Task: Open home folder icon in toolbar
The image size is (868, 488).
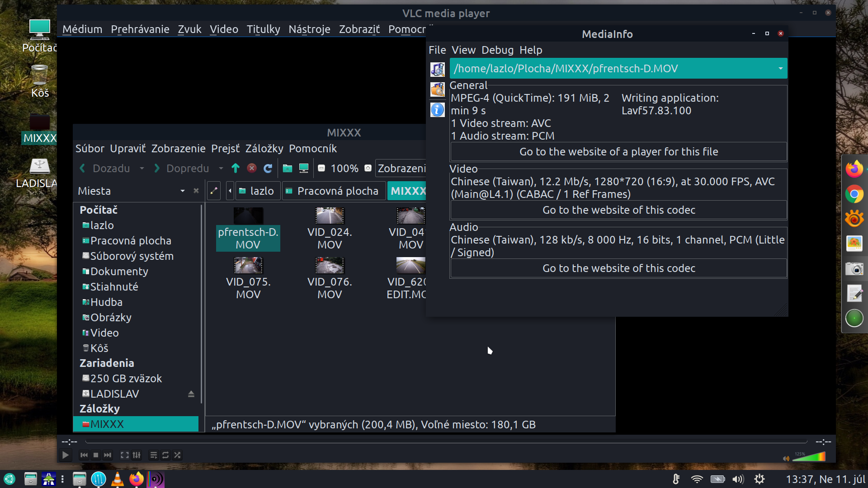Action: [x=287, y=169]
